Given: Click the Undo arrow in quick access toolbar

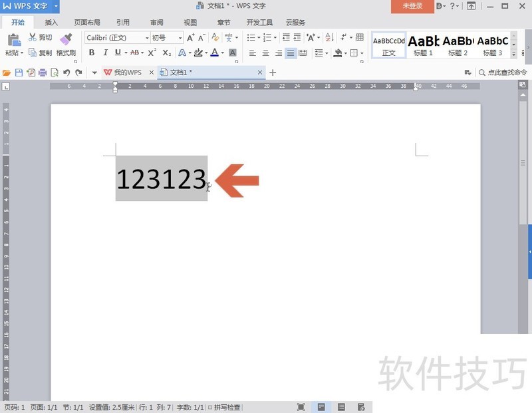Looking at the screenshot, I should pos(66,72).
